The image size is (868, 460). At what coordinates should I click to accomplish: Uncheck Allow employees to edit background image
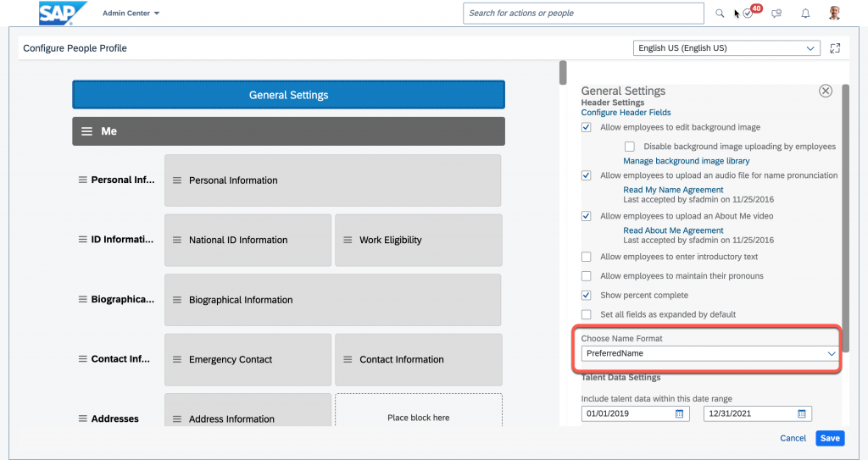pyautogui.click(x=587, y=127)
